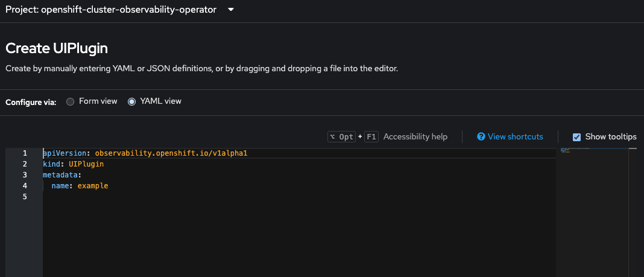This screenshot has height=277, width=644.
Task: Click the apiVersion key in the YAML
Action: [66, 153]
